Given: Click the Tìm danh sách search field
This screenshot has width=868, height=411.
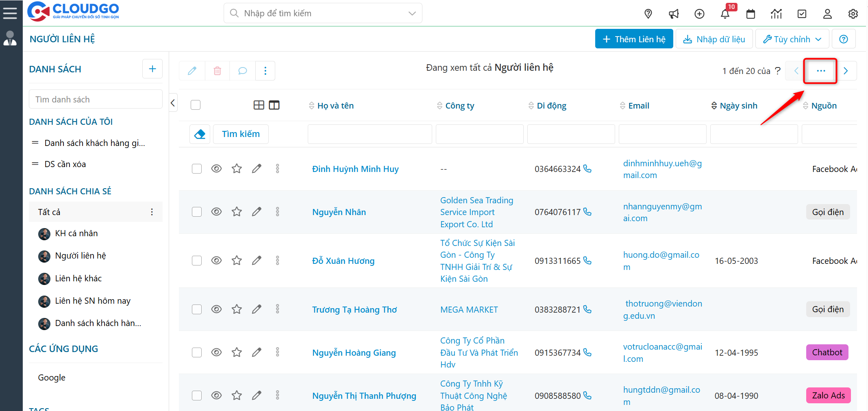Looking at the screenshot, I should [x=96, y=100].
